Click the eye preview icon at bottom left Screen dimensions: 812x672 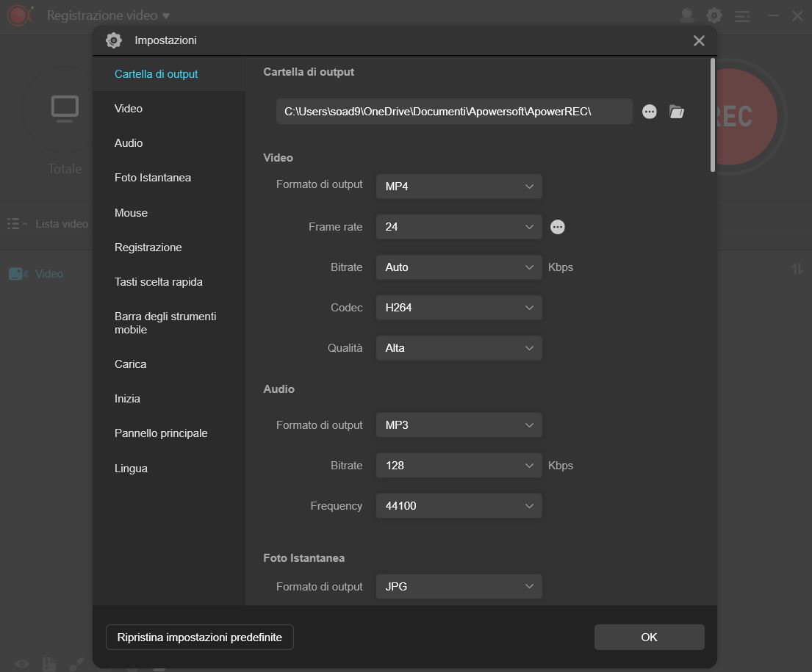(21, 663)
